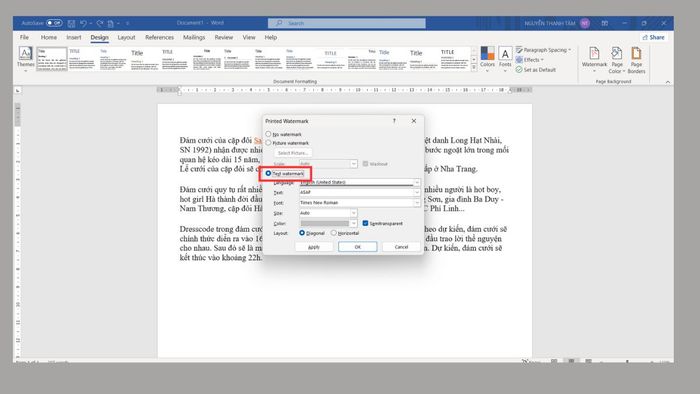The image size is (700, 394).
Task: Choose Horizontal layout
Action: click(x=345, y=233)
